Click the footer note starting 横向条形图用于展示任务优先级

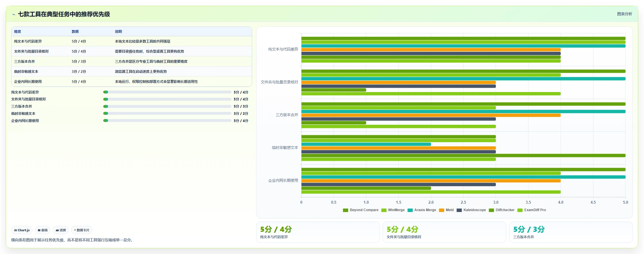tap(73, 240)
